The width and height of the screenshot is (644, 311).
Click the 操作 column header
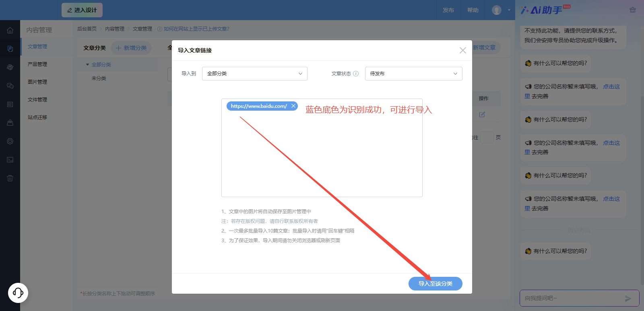483,99
